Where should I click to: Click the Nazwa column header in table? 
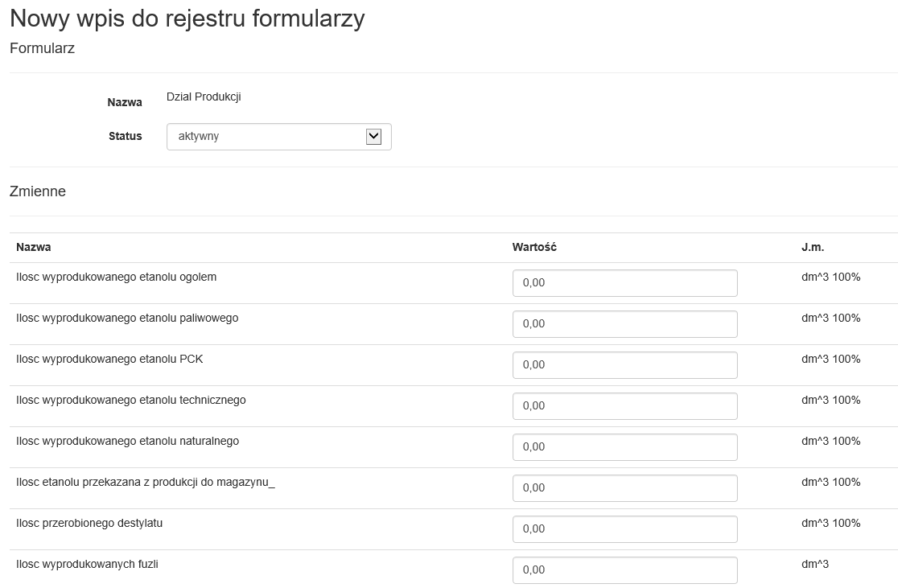point(33,247)
